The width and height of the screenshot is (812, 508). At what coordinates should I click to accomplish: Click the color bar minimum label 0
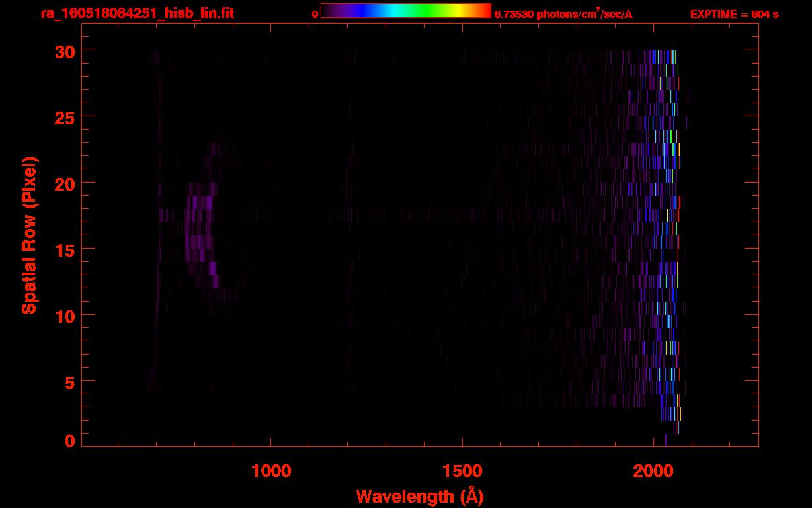point(315,15)
